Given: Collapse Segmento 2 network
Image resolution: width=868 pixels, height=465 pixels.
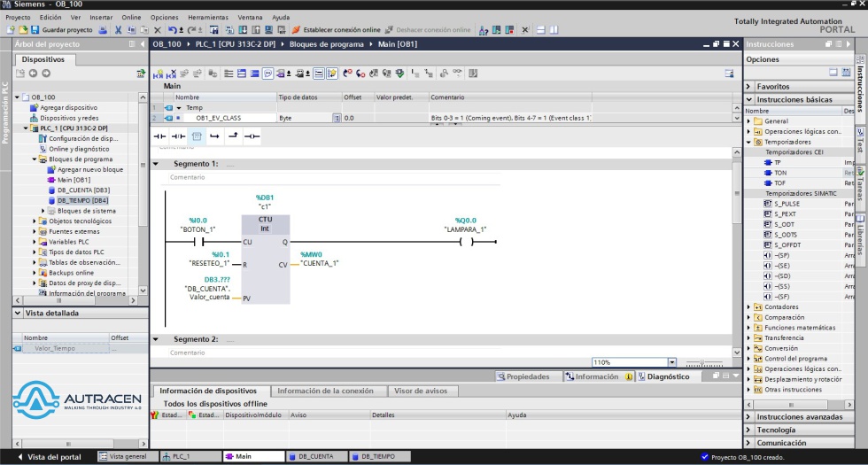Looking at the screenshot, I should (156, 338).
